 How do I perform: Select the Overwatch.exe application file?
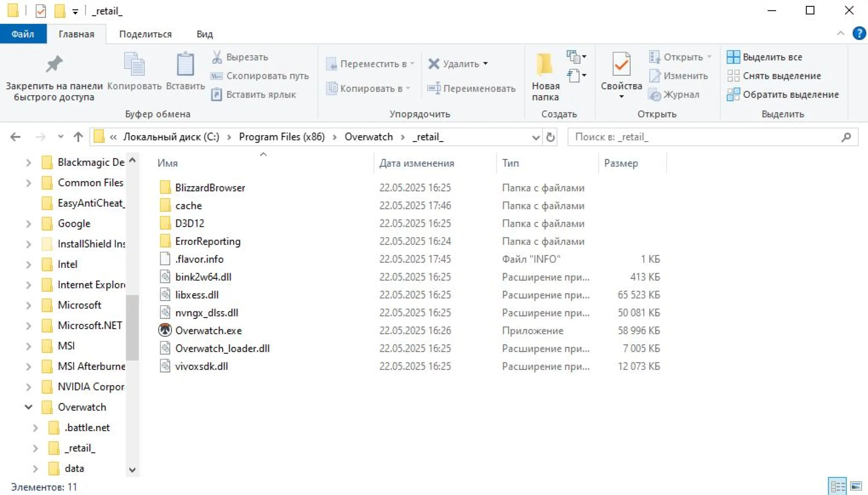point(209,330)
